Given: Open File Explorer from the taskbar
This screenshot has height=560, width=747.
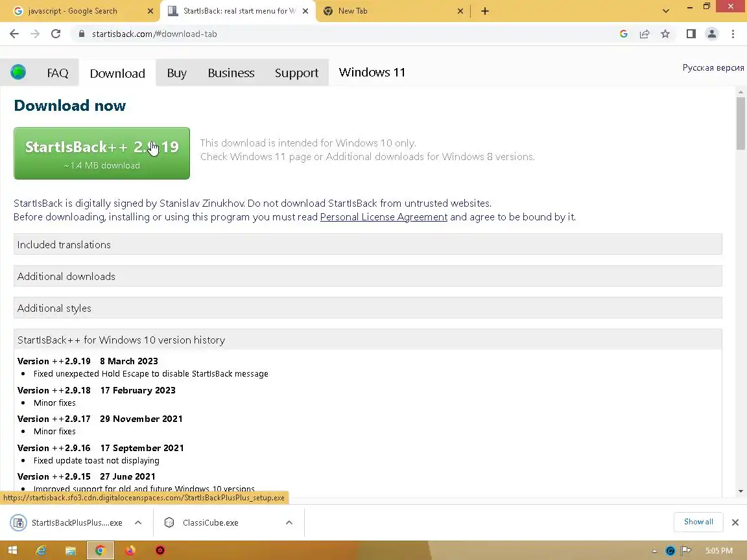Looking at the screenshot, I should [x=71, y=550].
